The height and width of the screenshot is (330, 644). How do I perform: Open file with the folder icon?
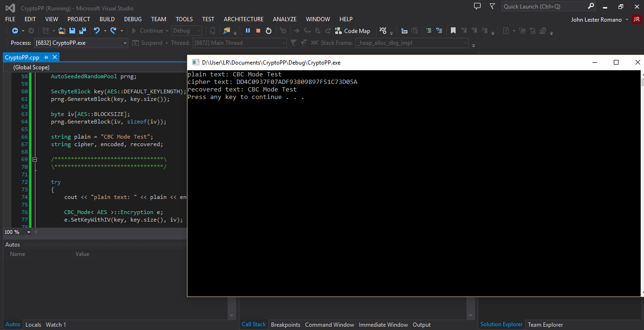(62, 31)
